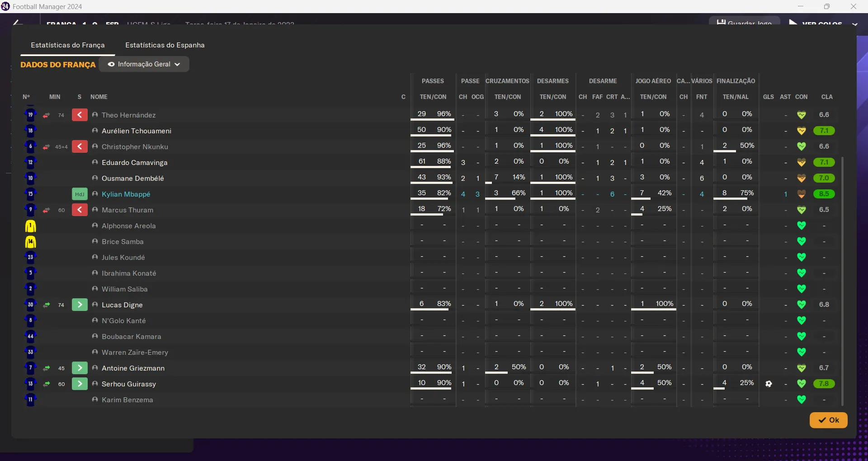Click the JOGO AÉREO column group header
Screen dimensions: 868x461
click(653, 81)
